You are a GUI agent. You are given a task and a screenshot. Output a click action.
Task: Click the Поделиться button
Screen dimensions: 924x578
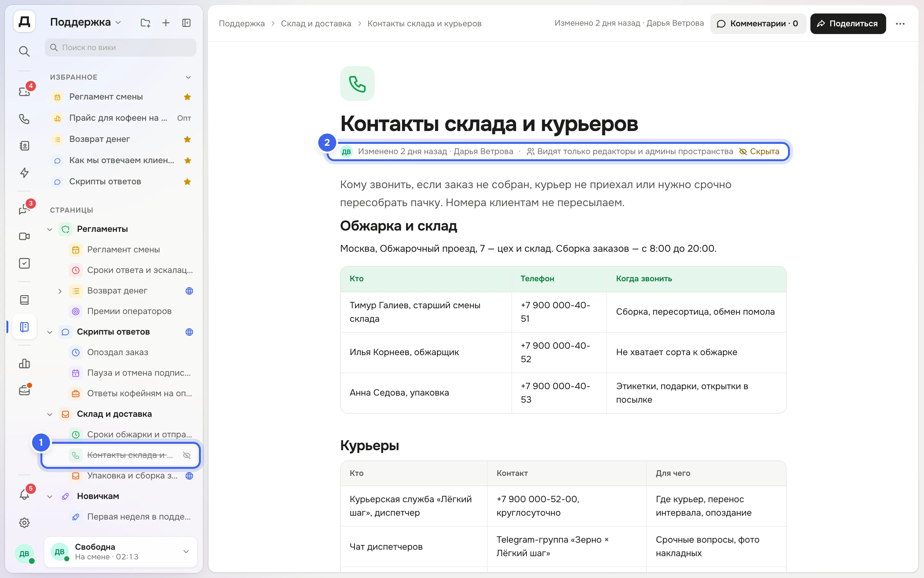click(x=848, y=24)
